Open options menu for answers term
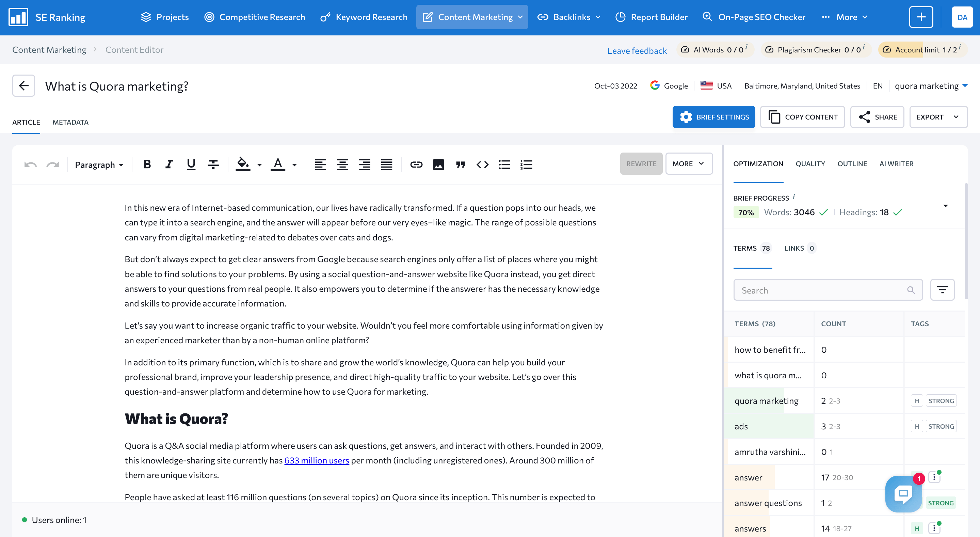 (x=934, y=528)
